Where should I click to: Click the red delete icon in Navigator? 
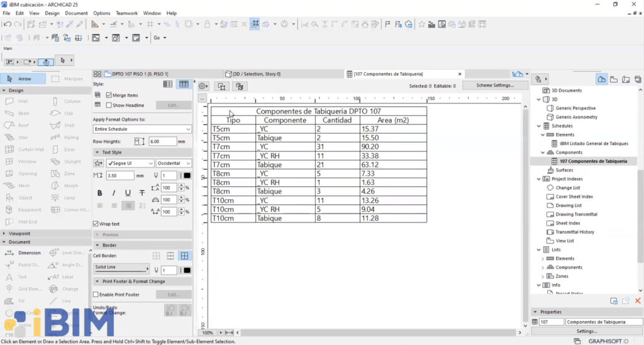click(638, 301)
